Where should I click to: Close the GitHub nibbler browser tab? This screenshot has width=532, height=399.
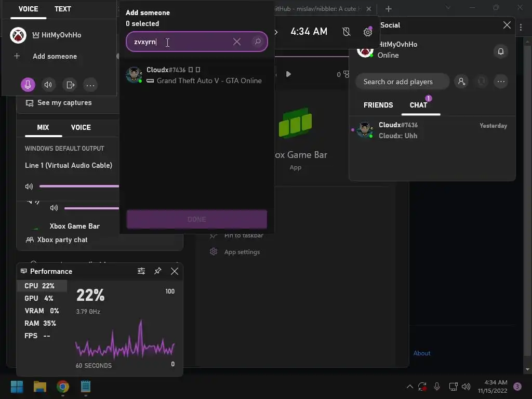(x=369, y=9)
